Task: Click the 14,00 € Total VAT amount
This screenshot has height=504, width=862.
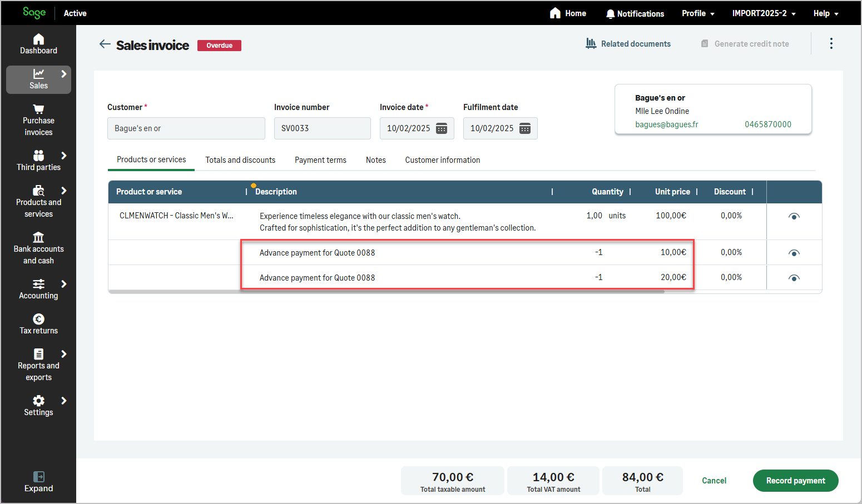Action: pos(553,481)
